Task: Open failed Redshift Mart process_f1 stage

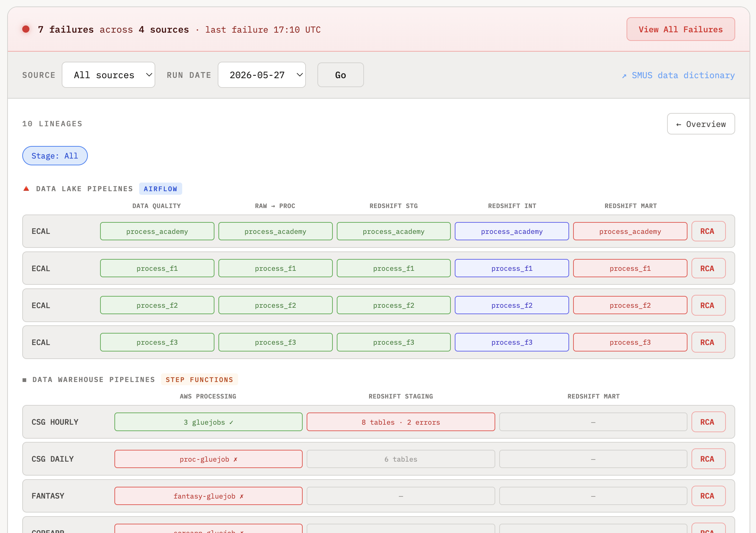Action: 630,268
